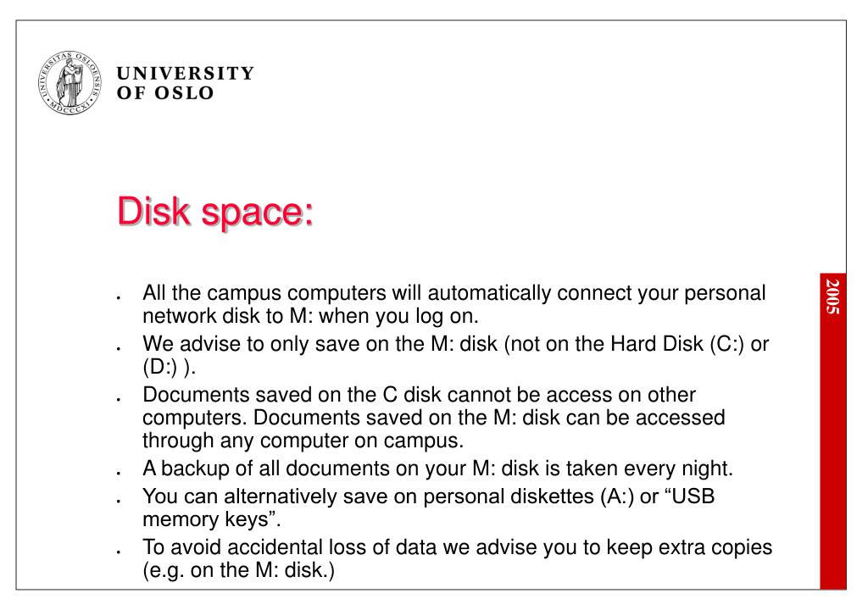Click the red 2005 sidebar banner

coord(832,430)
